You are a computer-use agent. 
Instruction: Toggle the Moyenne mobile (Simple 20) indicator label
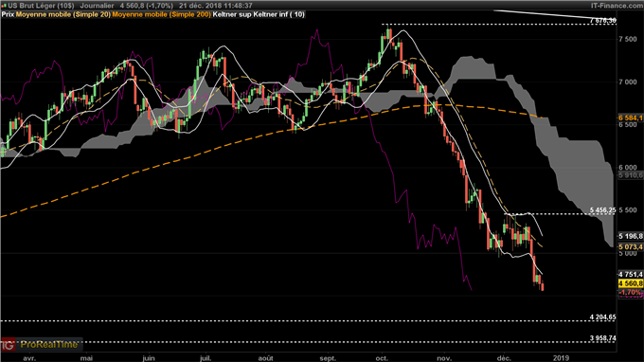pos(63,14)
